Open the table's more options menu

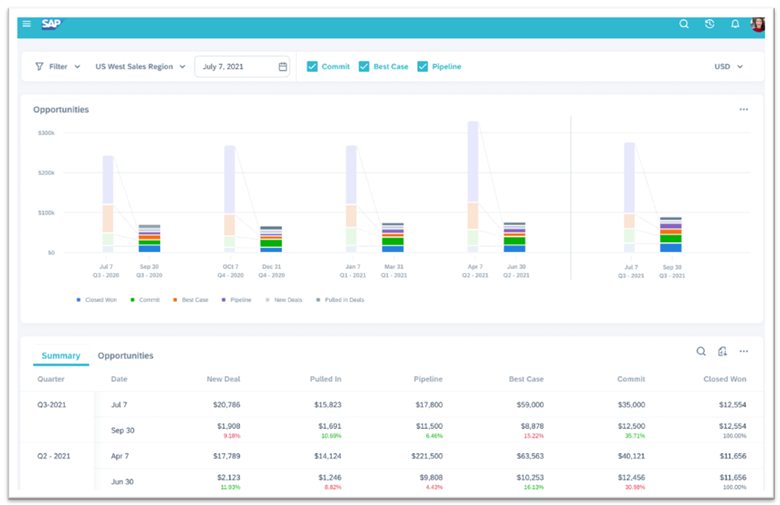[x=743, y=351]
